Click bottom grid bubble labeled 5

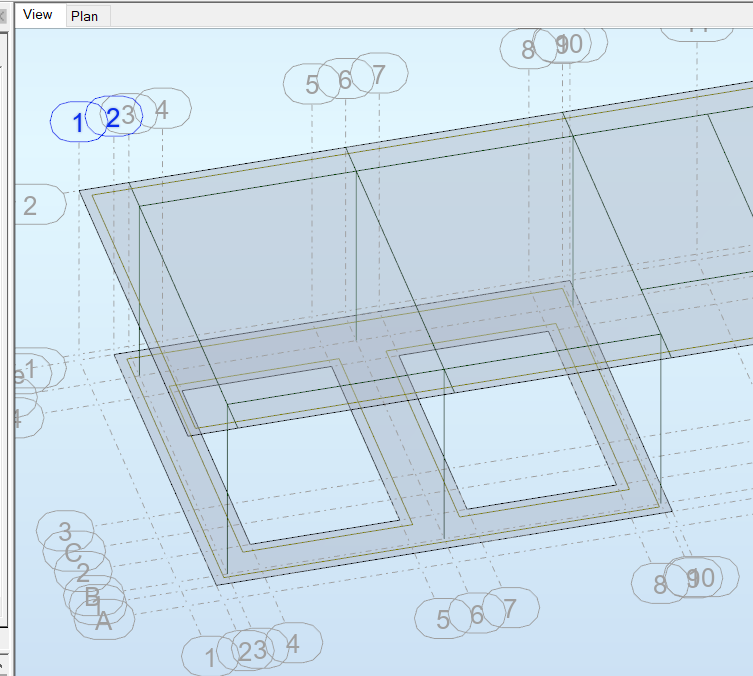(x=443, y=618)
